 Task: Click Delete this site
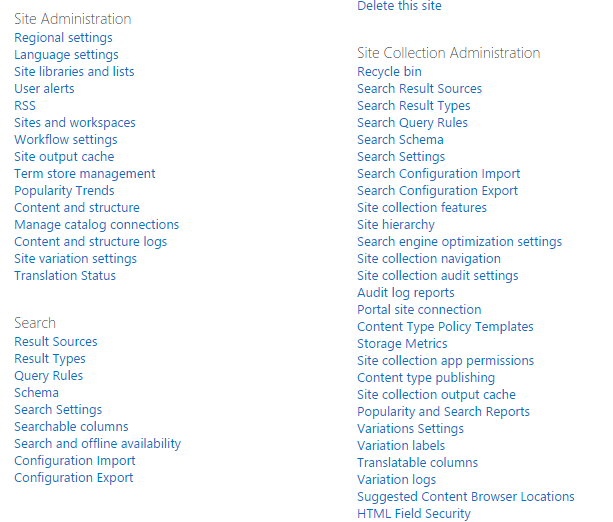(399, 6)
